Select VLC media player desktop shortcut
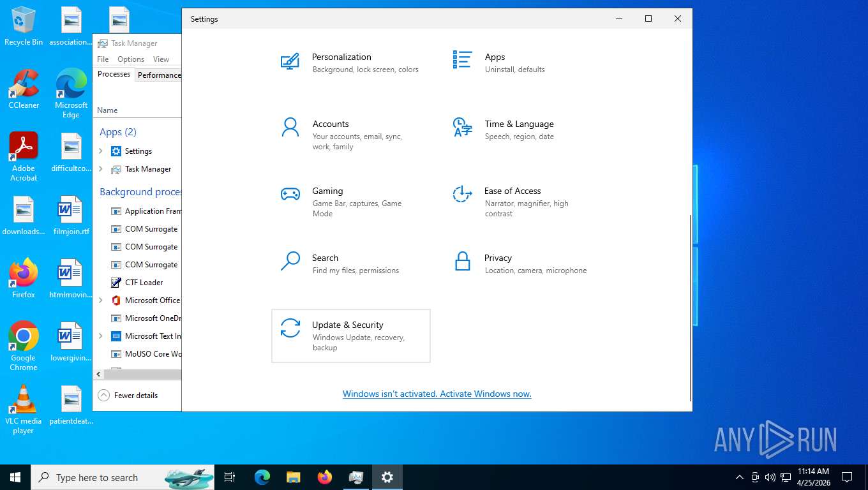Screen dimensions: 868x490 coord(24,410)
